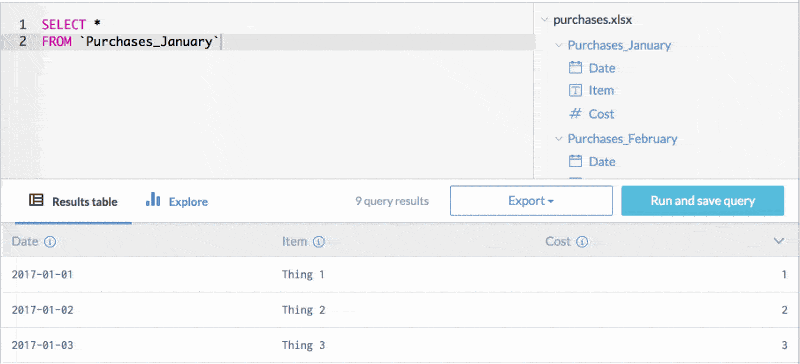Click the Date column header
Screen dimensions: 800x364
coord(25,241)
